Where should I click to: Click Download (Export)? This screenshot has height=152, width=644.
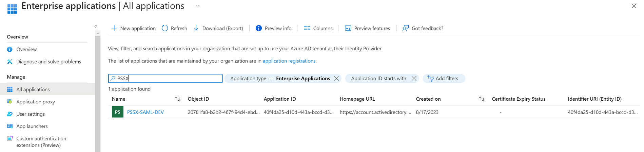click(218, 28)
